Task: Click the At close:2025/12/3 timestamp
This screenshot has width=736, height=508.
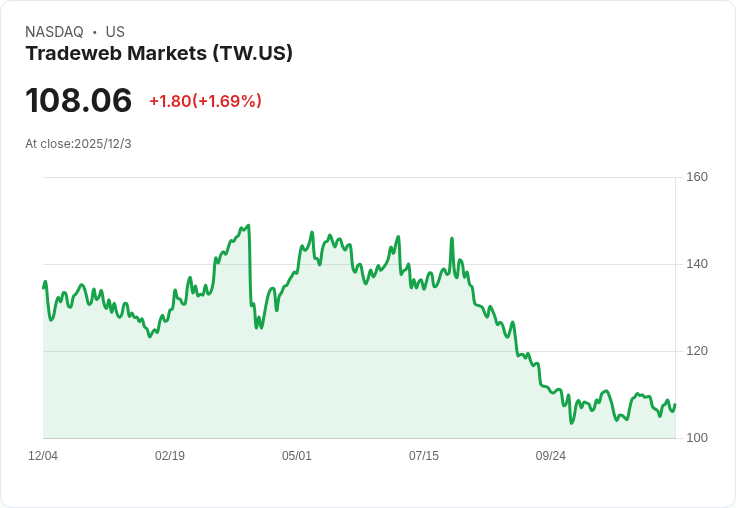Action: [x=78, y=144]
